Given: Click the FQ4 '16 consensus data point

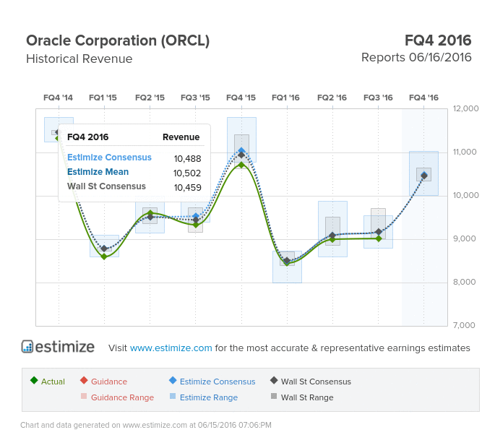Looking at the screenshot, I should click(424, 176).
